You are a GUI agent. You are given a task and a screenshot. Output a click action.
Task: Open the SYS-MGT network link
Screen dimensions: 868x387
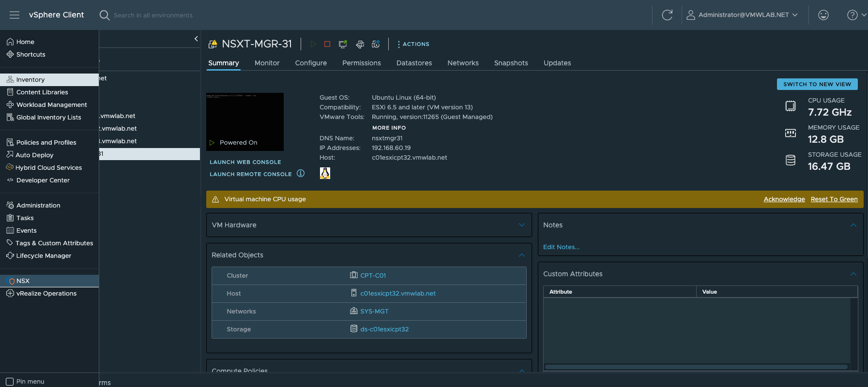pos(374,312)
